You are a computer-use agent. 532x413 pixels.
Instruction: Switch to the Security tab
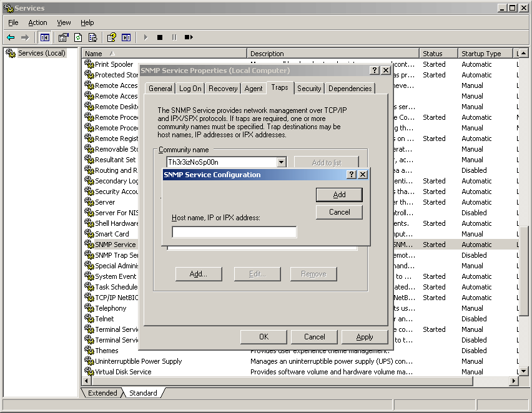(x=309, y=89)
